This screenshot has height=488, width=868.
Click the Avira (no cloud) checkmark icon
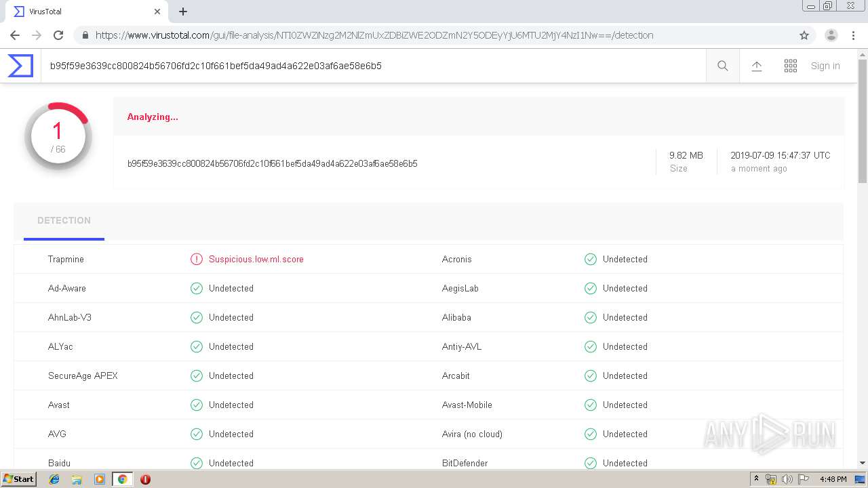[x=591, y=434]
